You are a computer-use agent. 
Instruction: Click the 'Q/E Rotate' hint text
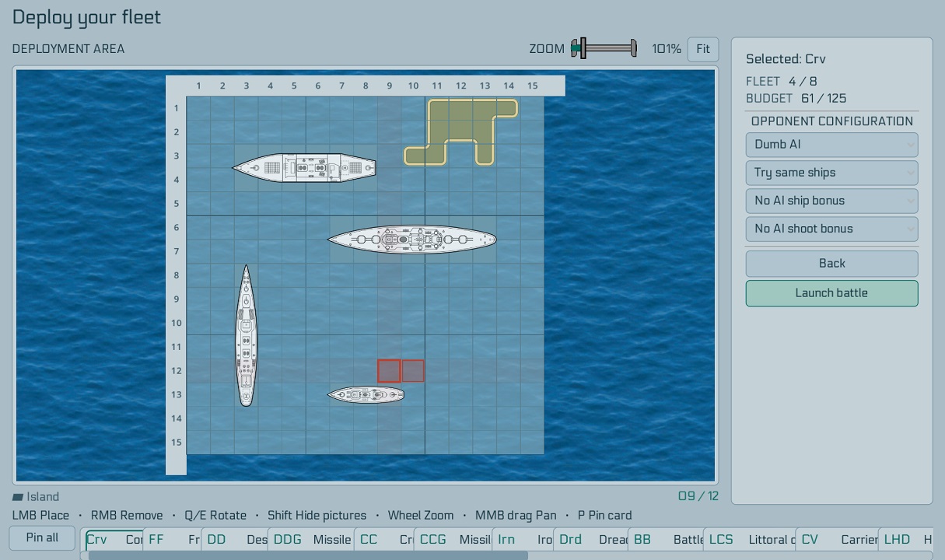[x=215, y=516]
